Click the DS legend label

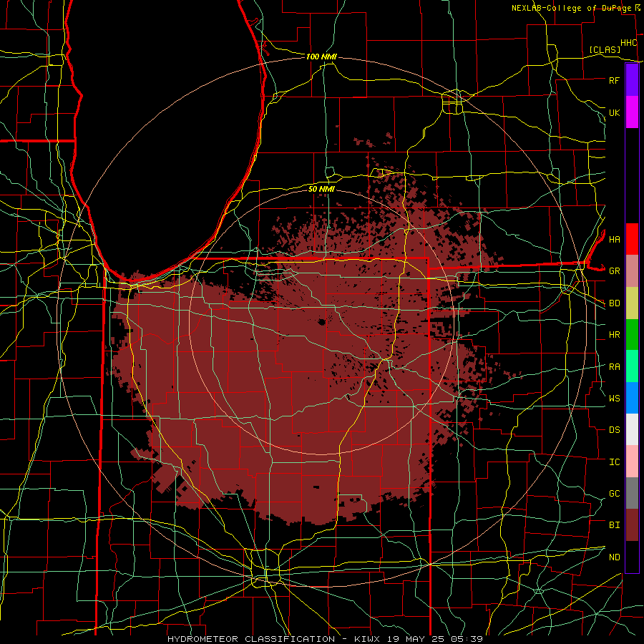[x=615, y=430]
